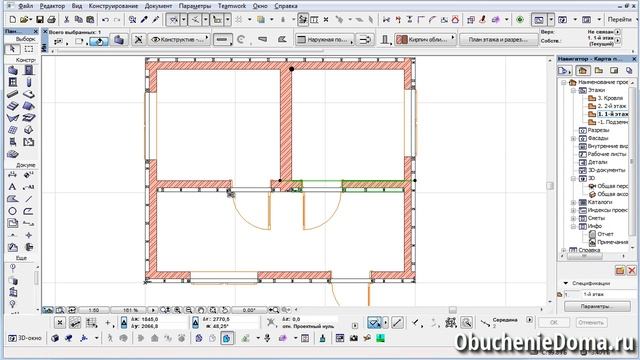This screenshot has width=640, height=360.
Task: Save the project with floppy icon
Action: pyautogui.click(x=40, y=19)
